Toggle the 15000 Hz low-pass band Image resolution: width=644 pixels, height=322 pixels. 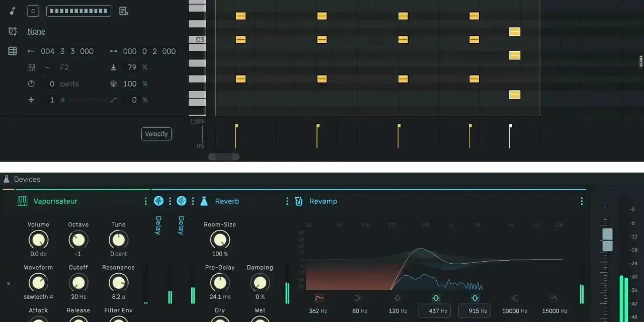click(552, 298)
